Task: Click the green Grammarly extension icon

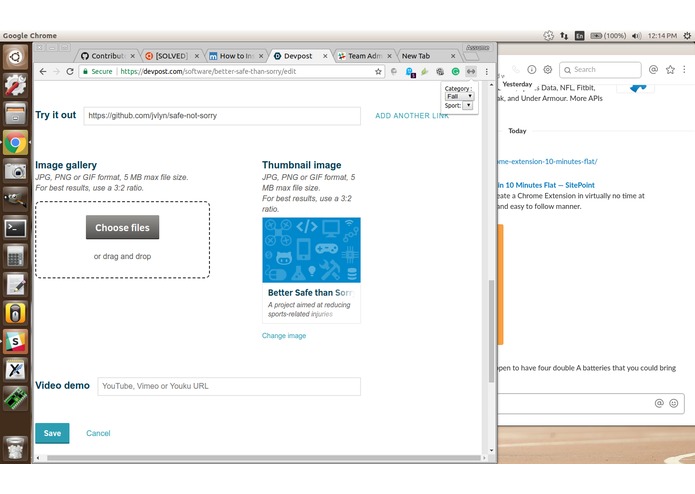Action: tap(455, 71)
